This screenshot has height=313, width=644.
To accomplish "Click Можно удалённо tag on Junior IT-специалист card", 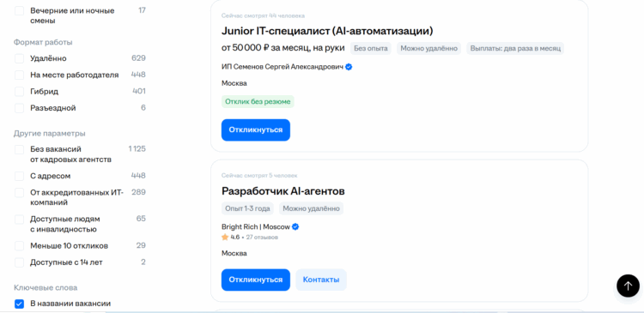I will point(428,48).
